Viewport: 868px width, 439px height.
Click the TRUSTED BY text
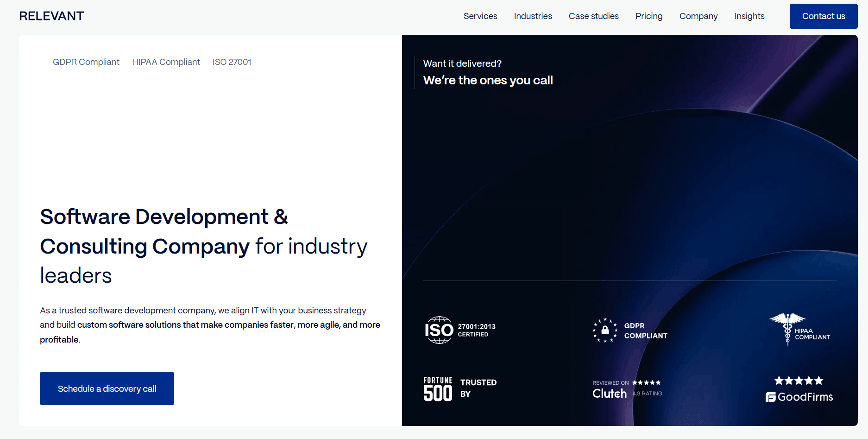pos(478,388)
